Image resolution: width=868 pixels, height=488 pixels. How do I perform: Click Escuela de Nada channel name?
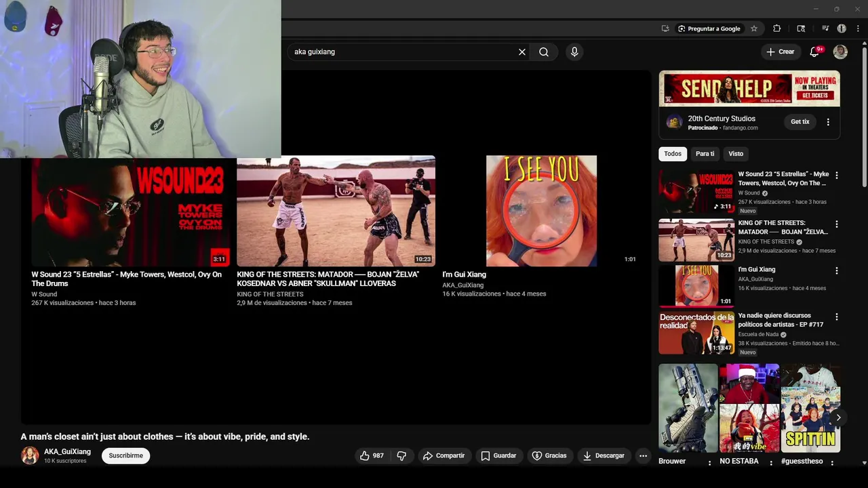point(758,335)
